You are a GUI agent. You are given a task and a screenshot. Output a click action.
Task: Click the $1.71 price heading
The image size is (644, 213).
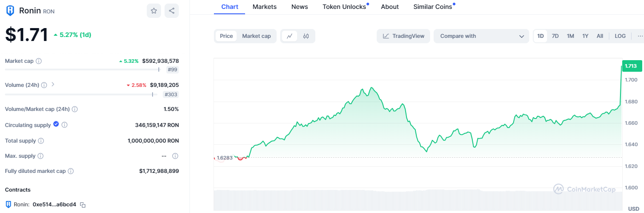click(27, 34)
